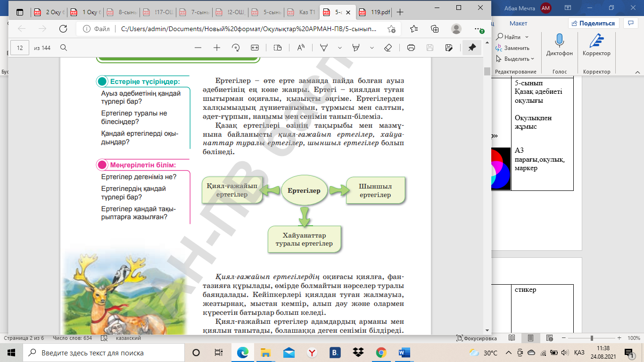Click the Word zoom slider handle
The image size is (644, 362).
pyautogui.click(x=591, y=338)
